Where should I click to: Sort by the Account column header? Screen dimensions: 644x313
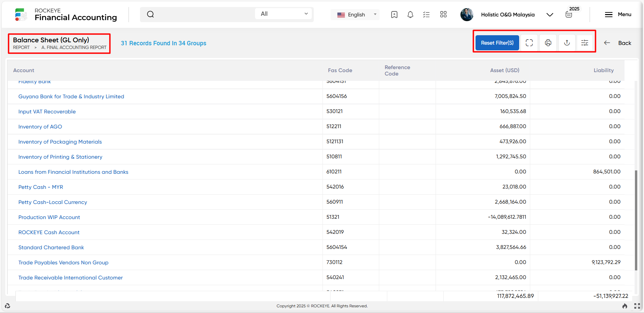pos(23,70)
